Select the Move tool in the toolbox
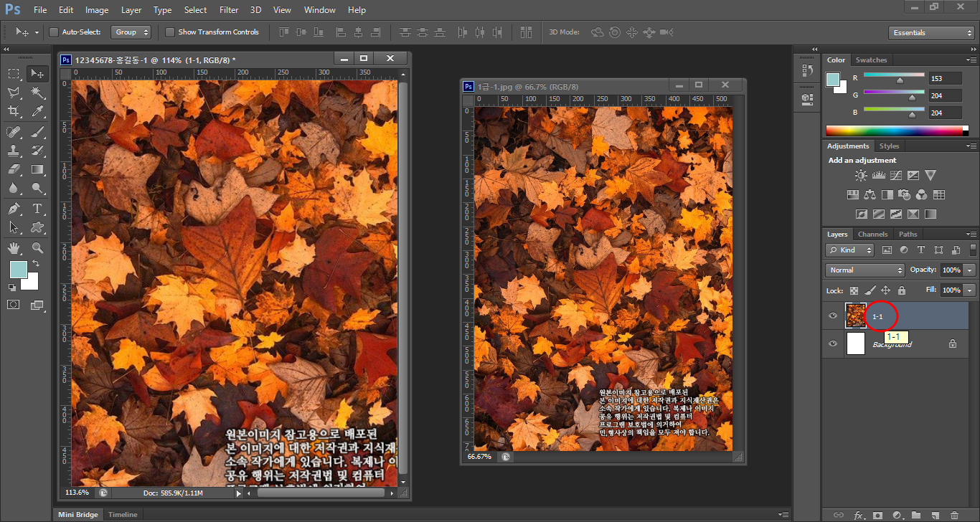Viewport: 980px width, 522px height. coord(37,73)
